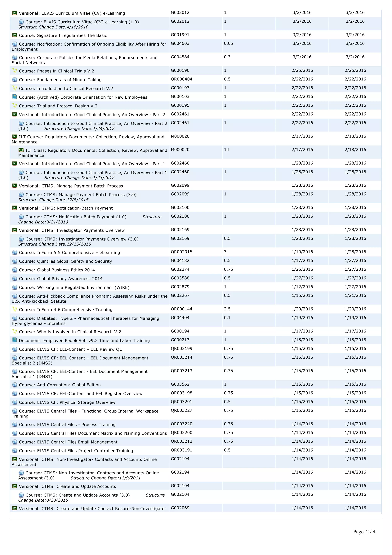Screen dimensions: 392x555
Task: Click book icon beside Employee PeopleSoft Time and Labor document
Action: [15, 340]
